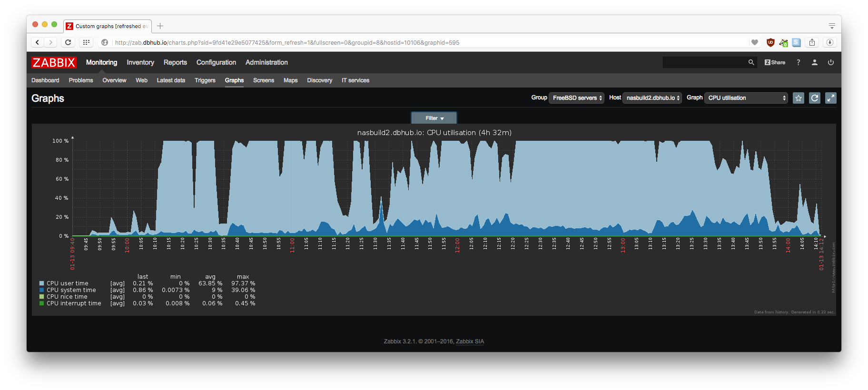Enter fullscreen mode with expand arrows icon

(x=831, y=98)
